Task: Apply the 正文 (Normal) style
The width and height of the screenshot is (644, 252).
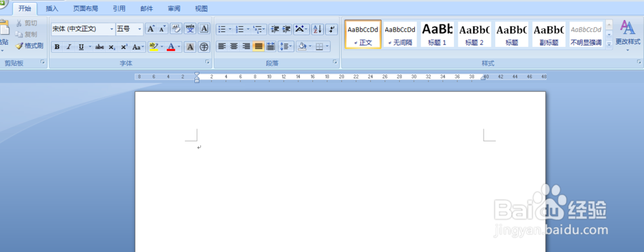Action: (x=363, y=35)
